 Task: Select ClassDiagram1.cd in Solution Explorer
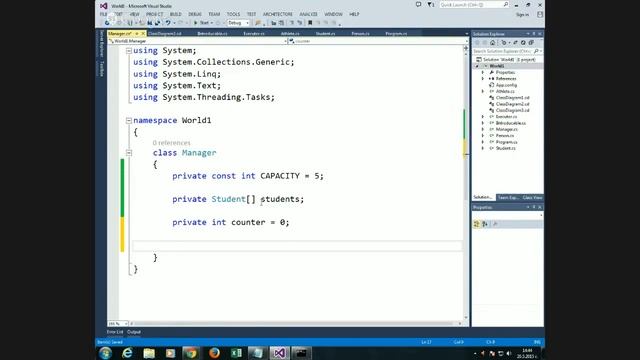pyautogui.click(x=512, y=98)
